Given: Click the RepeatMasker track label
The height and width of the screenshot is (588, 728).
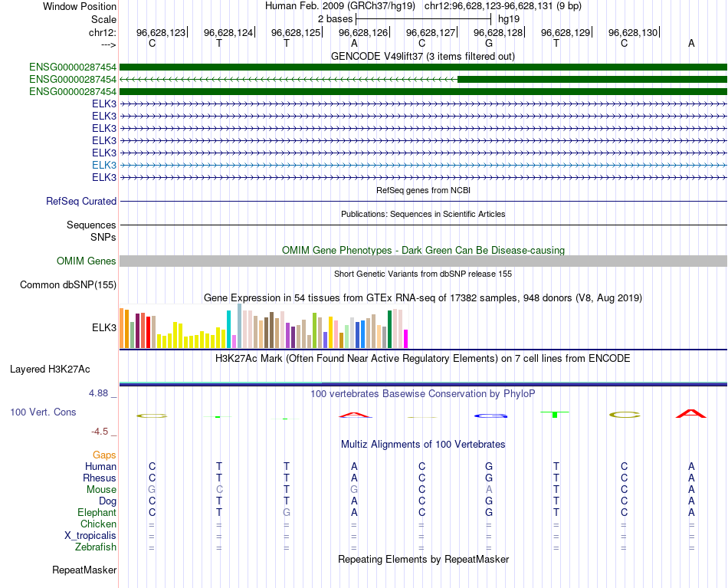Looking at the screenshot, I should [84, 570].
